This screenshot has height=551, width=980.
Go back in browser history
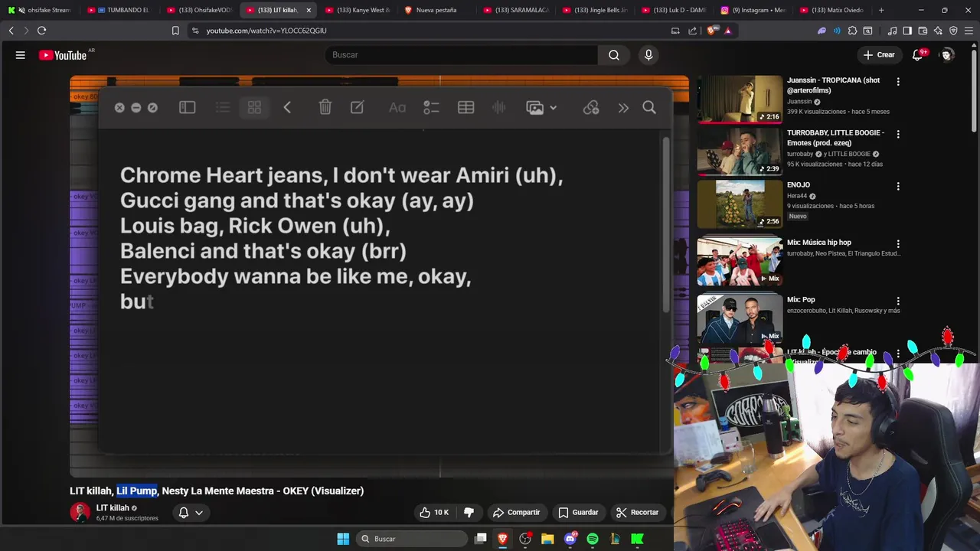coord(11,31)
